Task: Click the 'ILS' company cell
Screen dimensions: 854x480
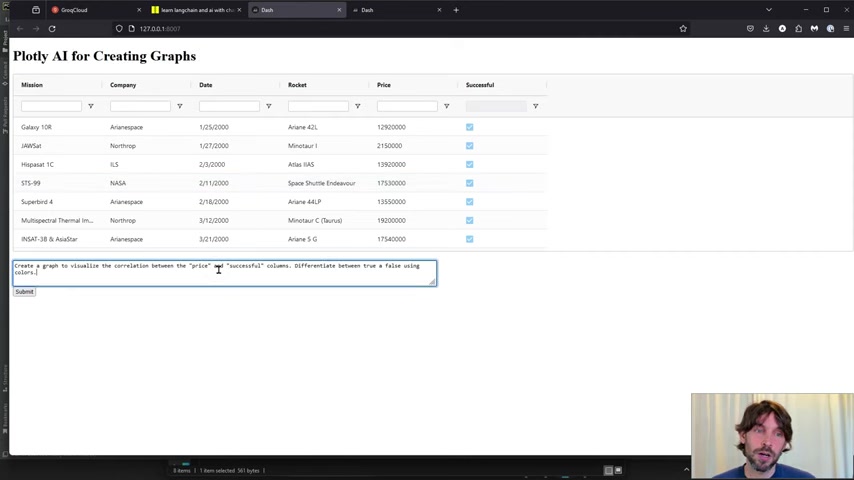Action: 114,165
